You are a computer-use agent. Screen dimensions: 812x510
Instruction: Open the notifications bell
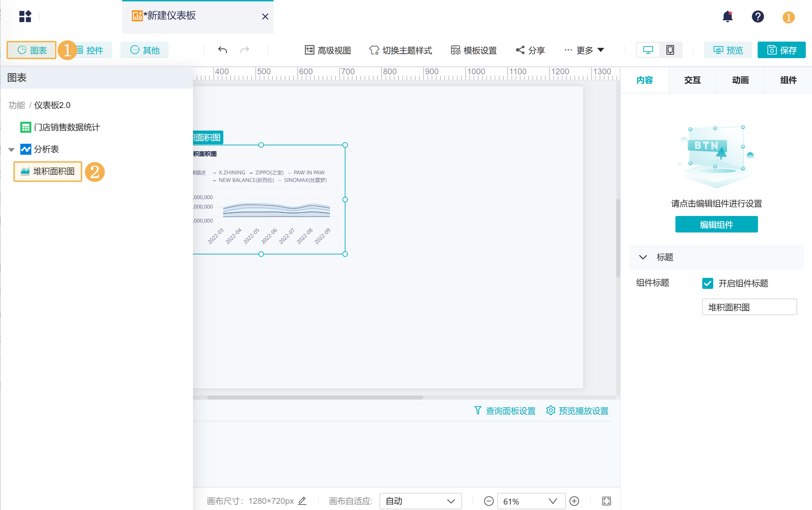tap(727, 17)
